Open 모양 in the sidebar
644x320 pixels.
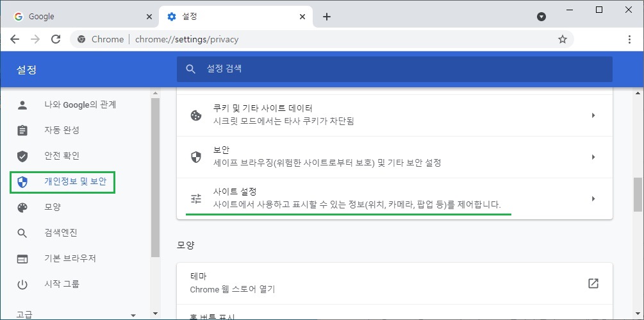pyautogui.click(x=52, y=207)
